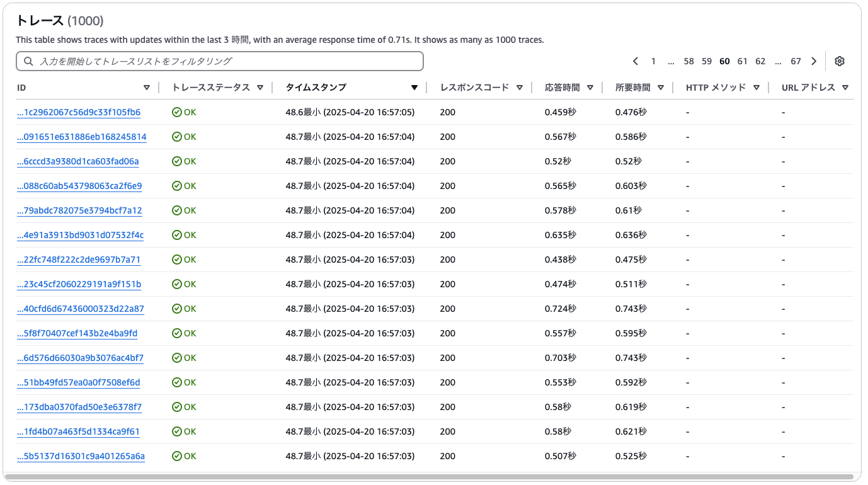Click OK status icon for trace ...5b5137d16301c9a401265a6a
The height and width of the screenshot is (485, 868).
[x=177, y=456]
